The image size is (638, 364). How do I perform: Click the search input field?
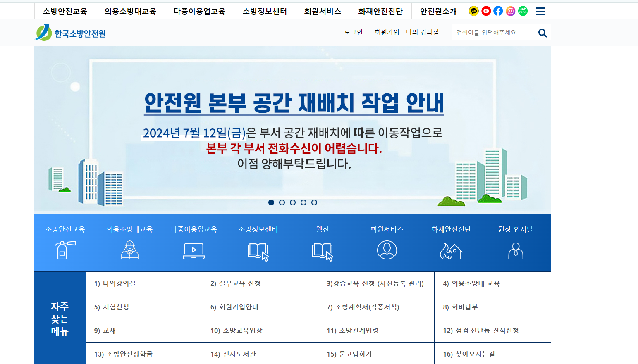pos(492,32)
